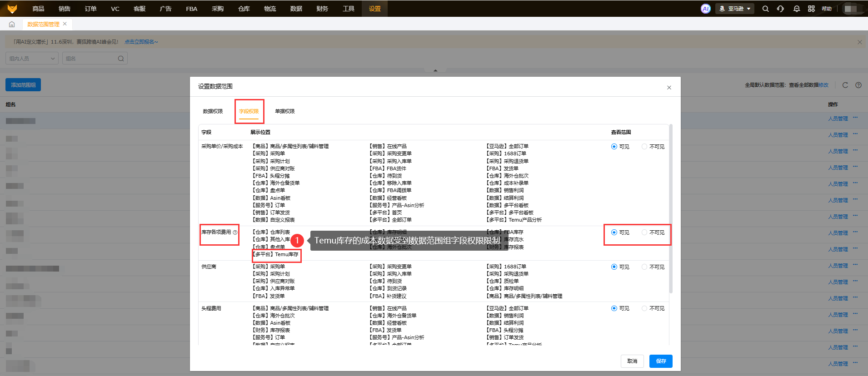This screenshot has height=376, width=868.
Task: Click the help icon next to 库存各项费用
Action: [x=235, y=233]
